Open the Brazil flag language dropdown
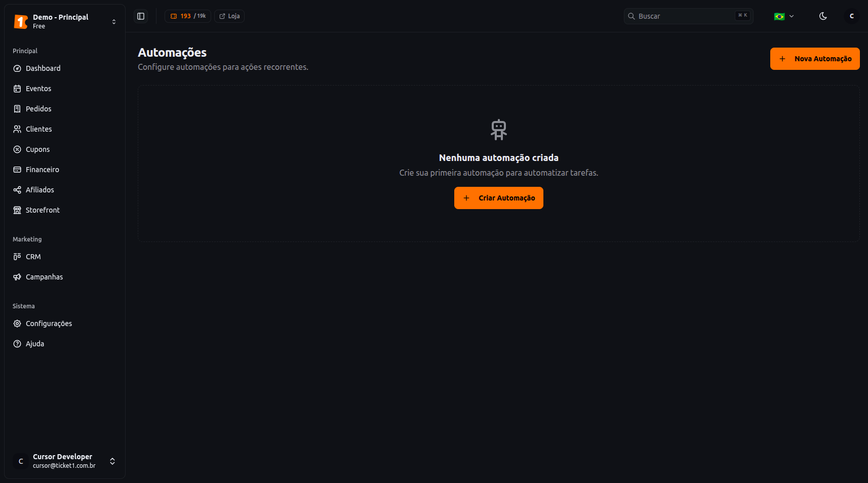 tap(784, 16)
